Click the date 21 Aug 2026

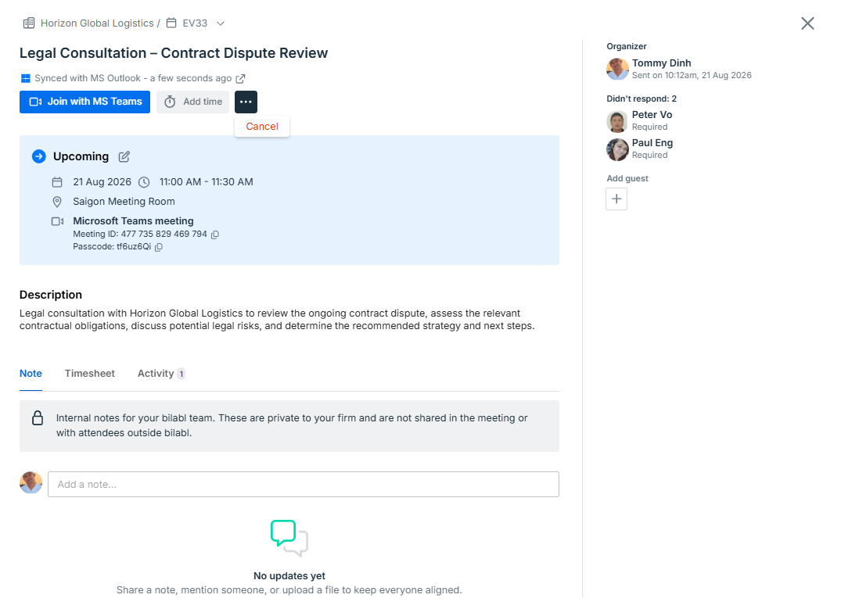[x=102, y=182]
